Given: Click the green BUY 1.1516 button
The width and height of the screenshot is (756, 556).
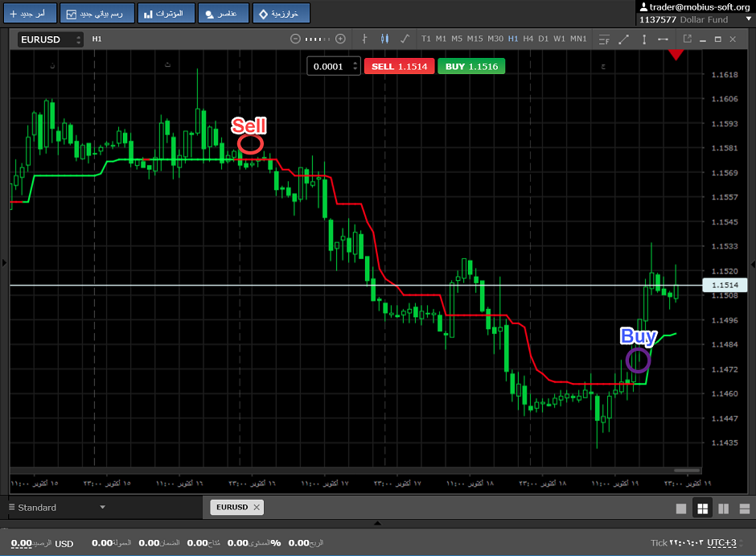Looking at the screenshot, I should tap(471, 66).
